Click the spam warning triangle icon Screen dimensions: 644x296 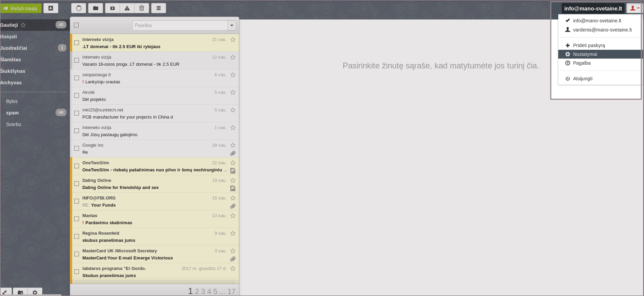pyautogui.click(x=127, y=8)
